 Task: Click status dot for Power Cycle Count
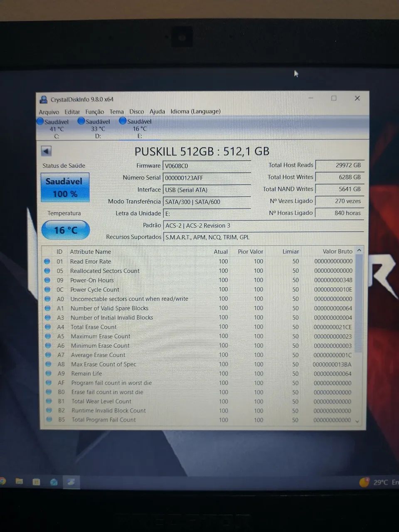(47, 289)
